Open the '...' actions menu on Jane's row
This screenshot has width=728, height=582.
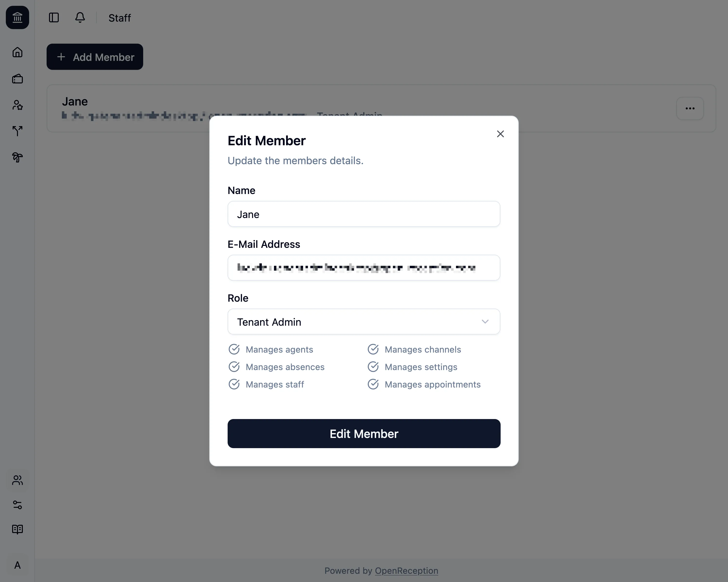pyautogui.click(x=690, y=108)
